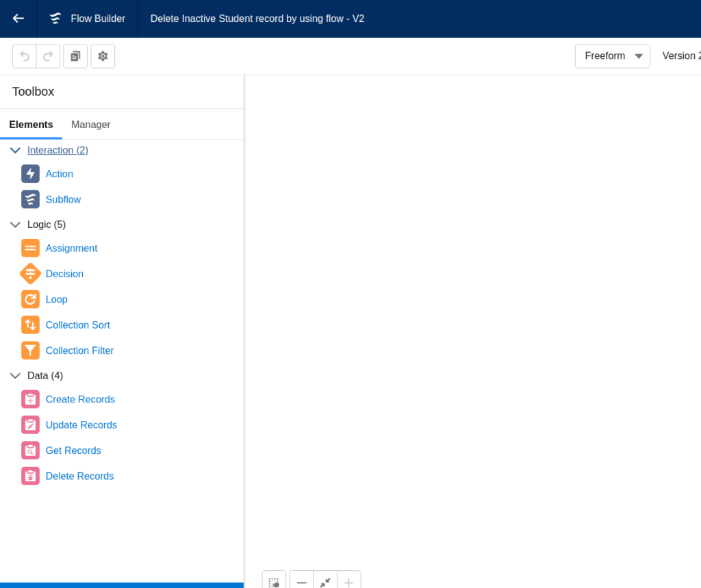Collapse the Data section chevron
The height and width of the screenshot is (588, 701).
click(16, 376)
